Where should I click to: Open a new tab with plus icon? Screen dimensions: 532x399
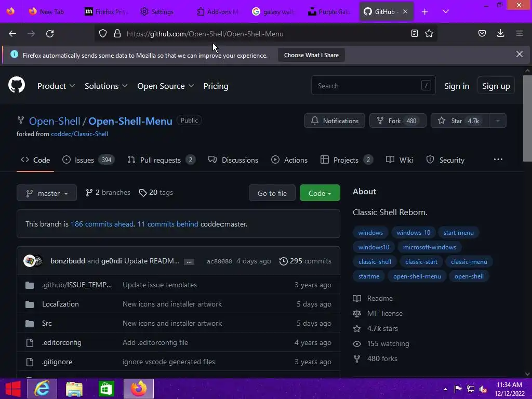tap(425, 12)
